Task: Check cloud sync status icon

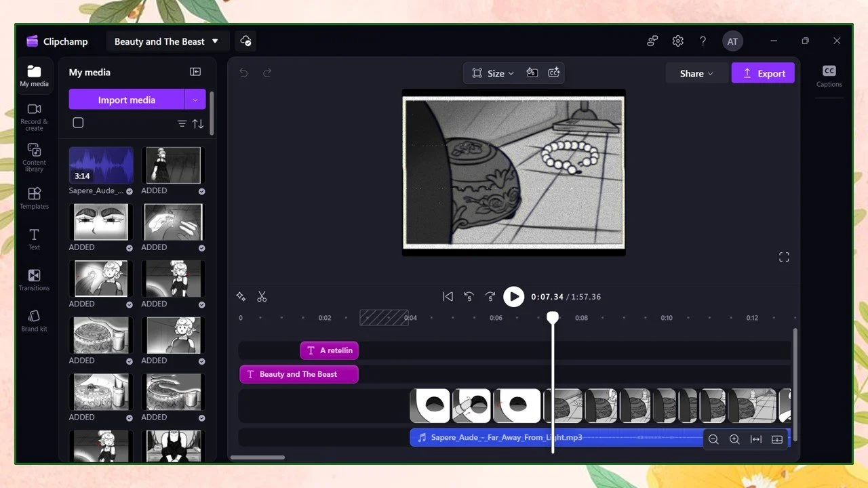Action: tap(246, 41)
